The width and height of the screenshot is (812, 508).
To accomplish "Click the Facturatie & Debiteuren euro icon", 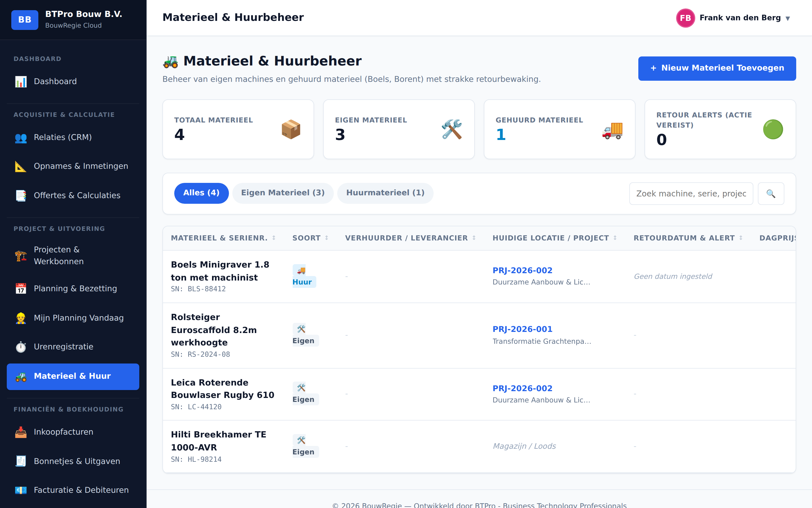I will (x=21, y=490).
